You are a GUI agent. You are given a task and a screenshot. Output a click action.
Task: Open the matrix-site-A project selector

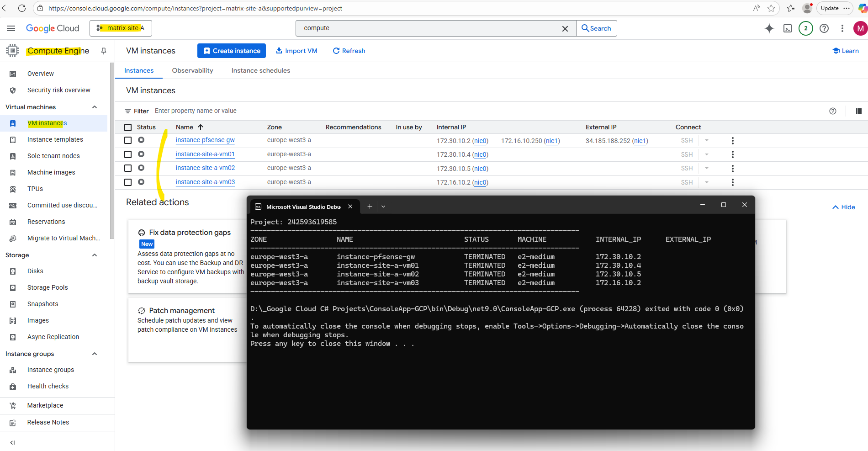[121, 28]
